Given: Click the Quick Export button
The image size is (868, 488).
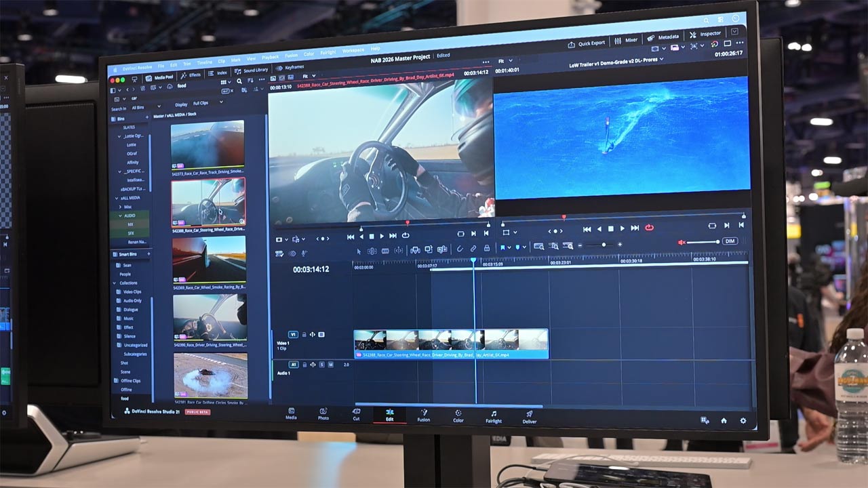Looking at the screenshot, I should tap(587, 43).
